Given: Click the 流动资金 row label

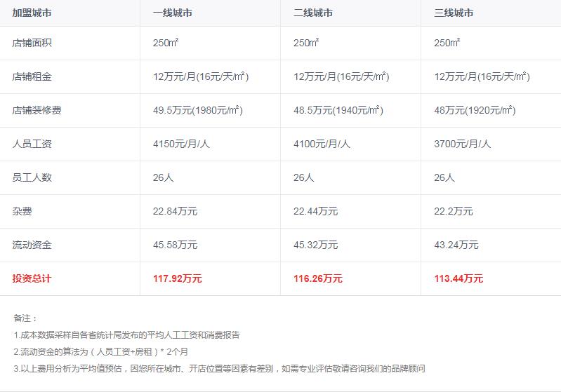Looking at the screenshot, I should coord(32,245).
